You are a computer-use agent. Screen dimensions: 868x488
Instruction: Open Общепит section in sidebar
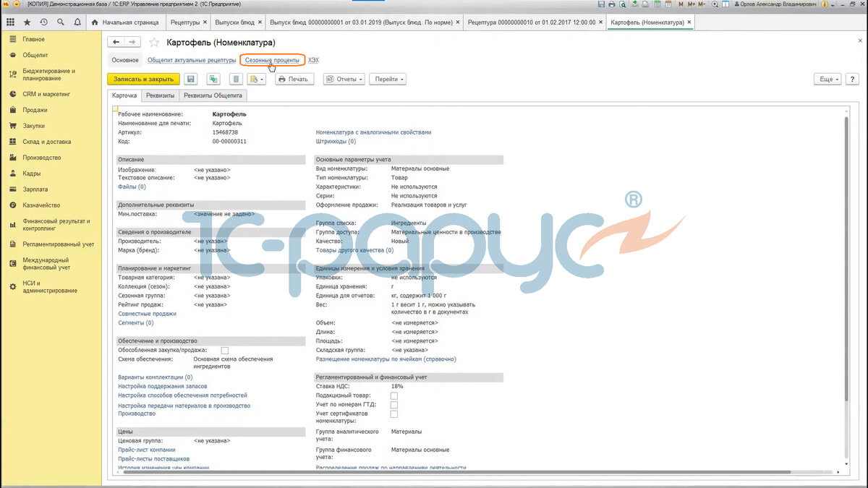coord(35,55)
